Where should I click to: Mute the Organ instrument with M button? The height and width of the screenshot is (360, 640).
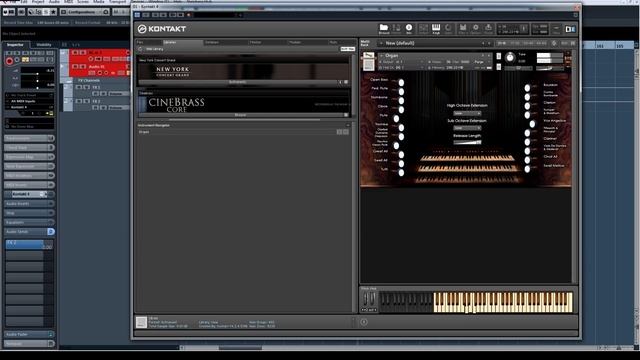coord(498,67)
